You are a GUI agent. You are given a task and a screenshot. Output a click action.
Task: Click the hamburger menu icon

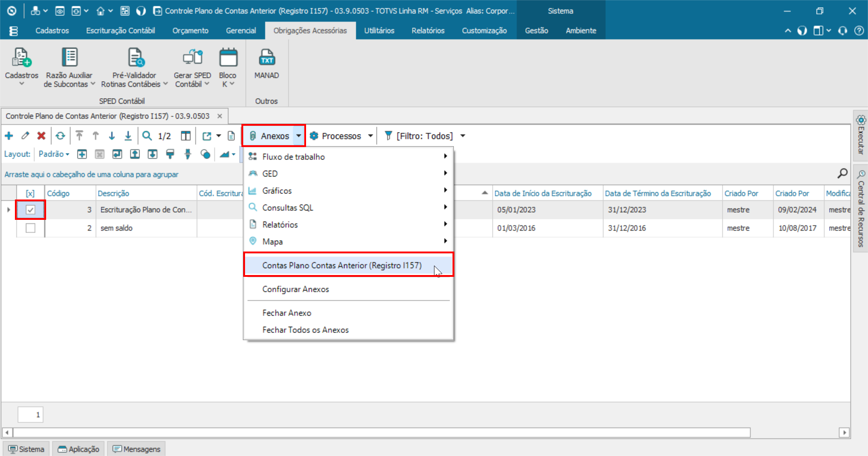[14, 31]
